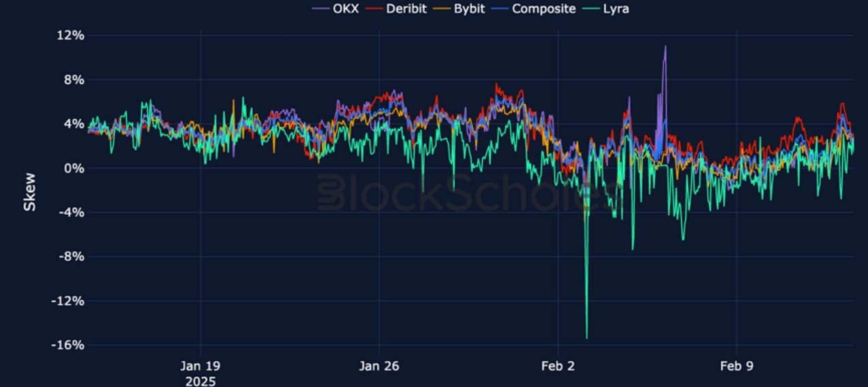Screen dimensions: 868x387
Task: Click the Skew y-axis title
Action: pos(29,191)
